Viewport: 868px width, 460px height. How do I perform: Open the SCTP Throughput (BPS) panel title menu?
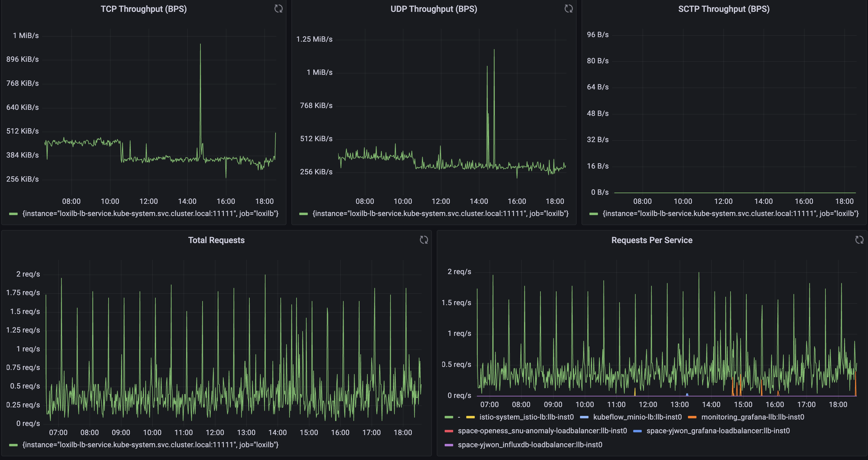click(x=724, y=9)
